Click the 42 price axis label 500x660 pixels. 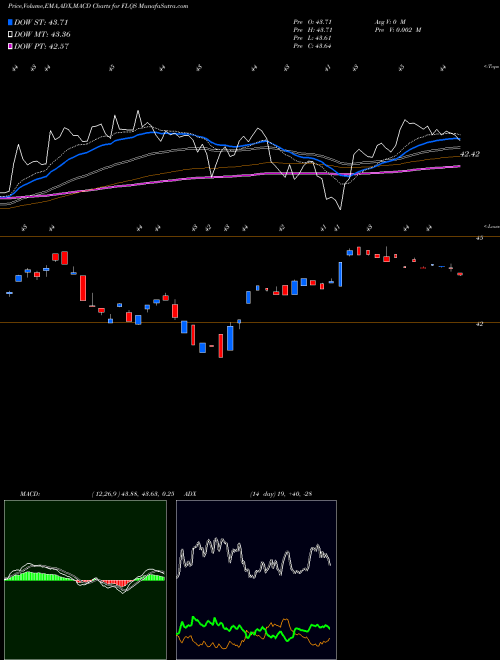pos(479,324)
